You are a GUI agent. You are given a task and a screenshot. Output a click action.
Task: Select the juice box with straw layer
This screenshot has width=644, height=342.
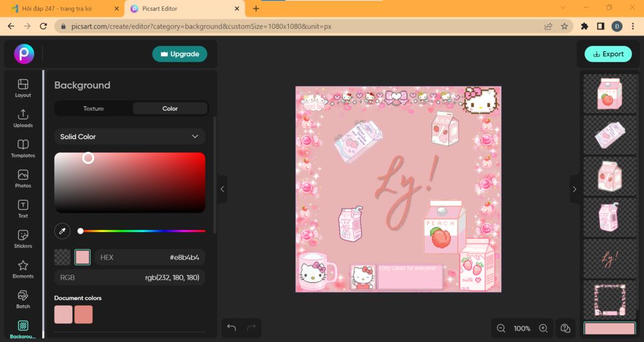[x=610, y=218]
